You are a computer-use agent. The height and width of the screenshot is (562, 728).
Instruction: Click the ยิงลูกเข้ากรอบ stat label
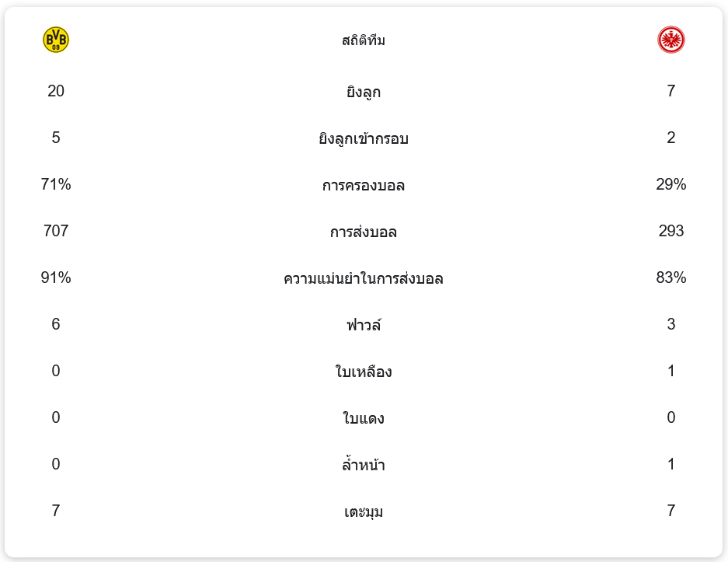pyautogui.click(x=364, y=138)
